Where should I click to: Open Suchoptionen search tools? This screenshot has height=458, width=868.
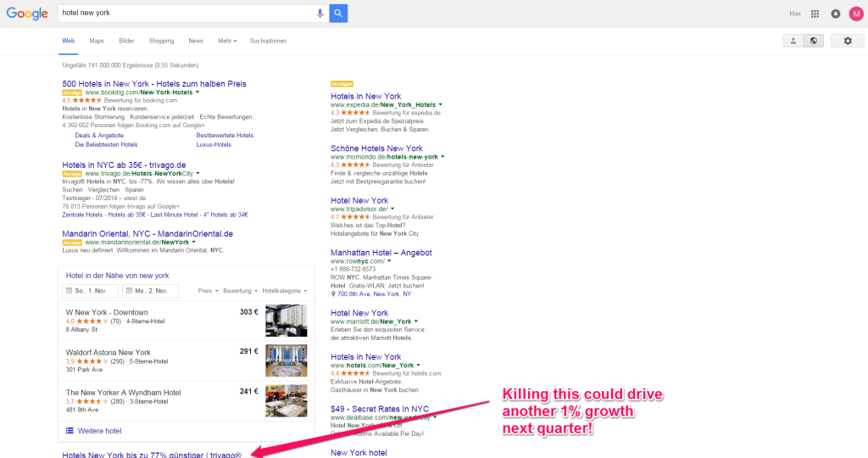(268, 41)
